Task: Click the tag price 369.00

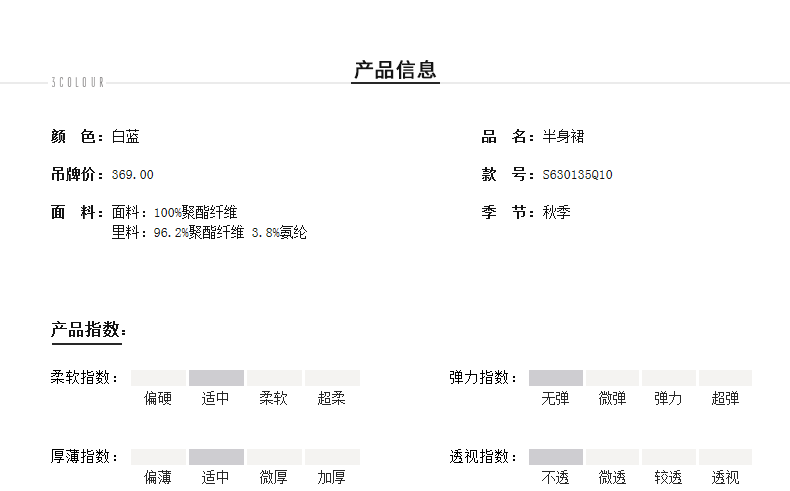Action: [x=133, y=175]
